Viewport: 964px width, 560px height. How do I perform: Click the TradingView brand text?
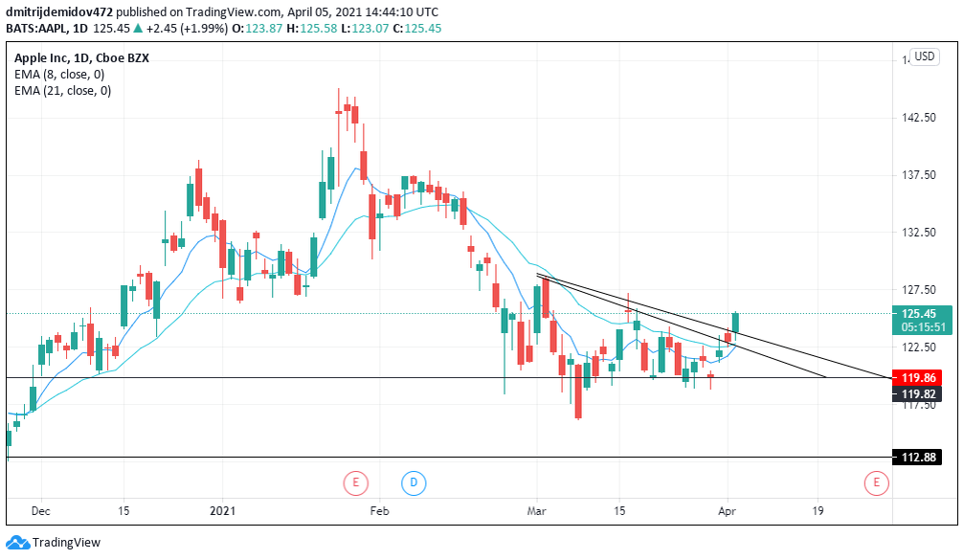pyautogui.click(x=66, y=542)
